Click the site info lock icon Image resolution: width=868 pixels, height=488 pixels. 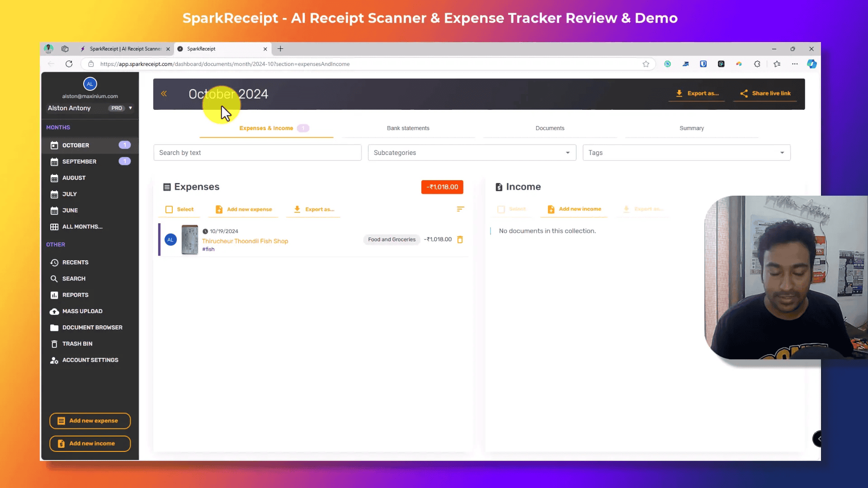point(91,64)
